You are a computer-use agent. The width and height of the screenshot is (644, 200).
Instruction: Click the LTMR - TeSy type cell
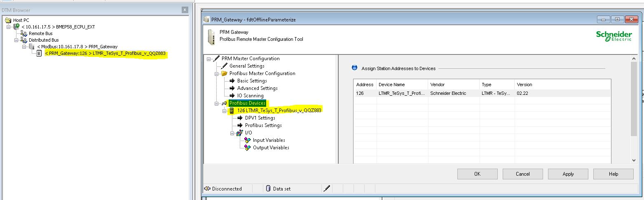pyautogui.click(x=497, y=93)
